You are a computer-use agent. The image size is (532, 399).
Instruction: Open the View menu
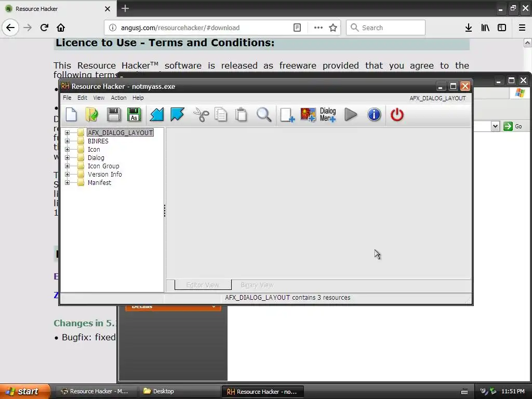click(x=99, y=98)
